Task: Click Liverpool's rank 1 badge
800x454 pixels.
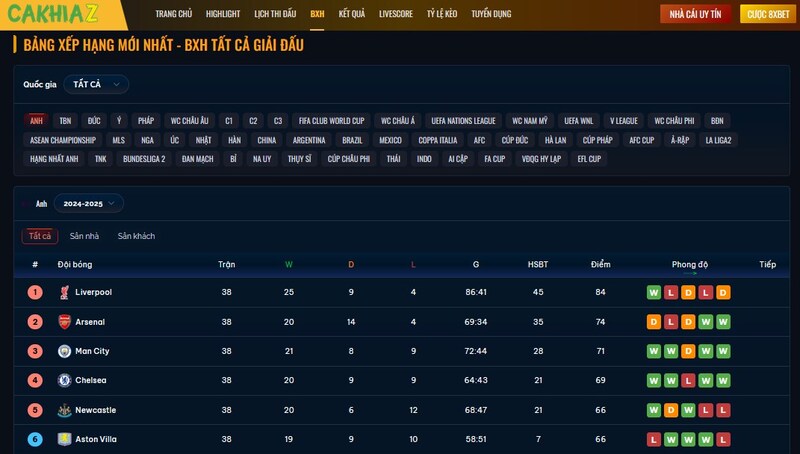Action: click(35, 292)
